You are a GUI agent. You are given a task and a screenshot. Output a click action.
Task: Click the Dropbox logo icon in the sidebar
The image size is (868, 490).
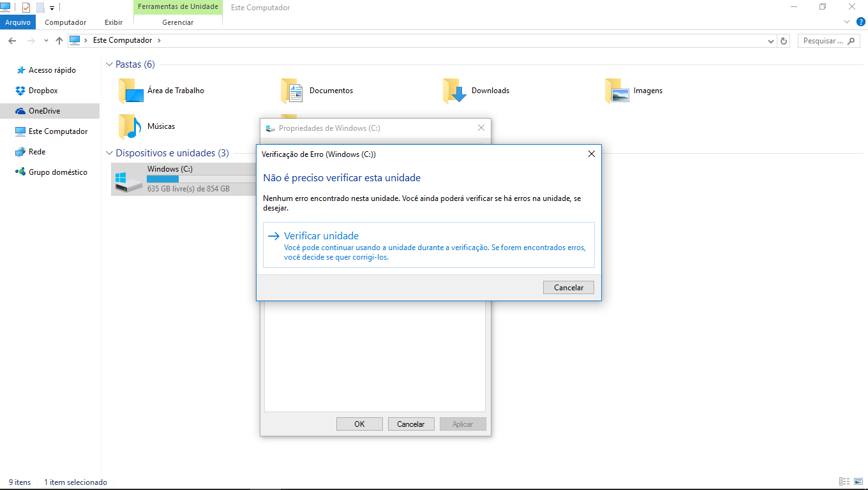20,91
